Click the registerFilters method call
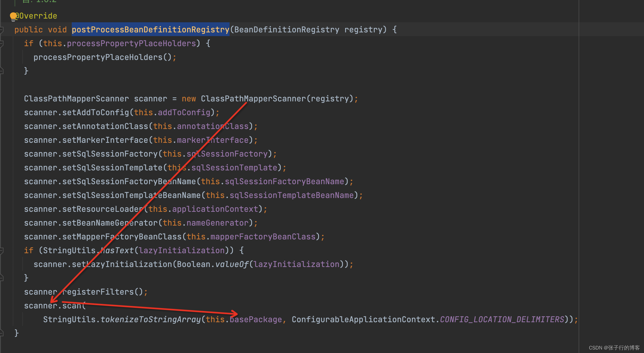 [98, 292]
